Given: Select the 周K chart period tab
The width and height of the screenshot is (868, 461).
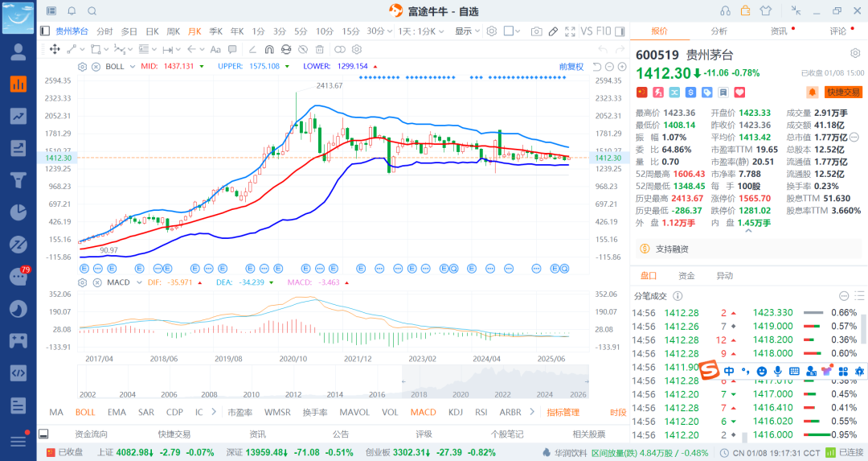Looking at the screenshot, I should [x=173, y=31].
